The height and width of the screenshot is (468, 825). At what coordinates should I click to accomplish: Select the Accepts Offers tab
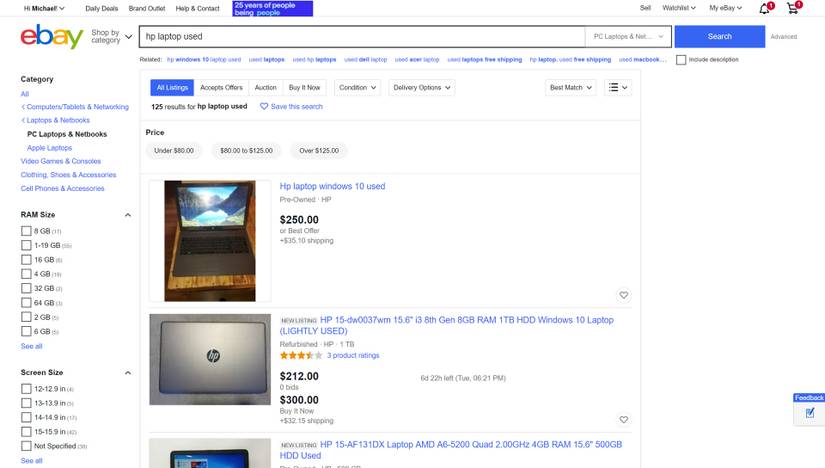222,87
